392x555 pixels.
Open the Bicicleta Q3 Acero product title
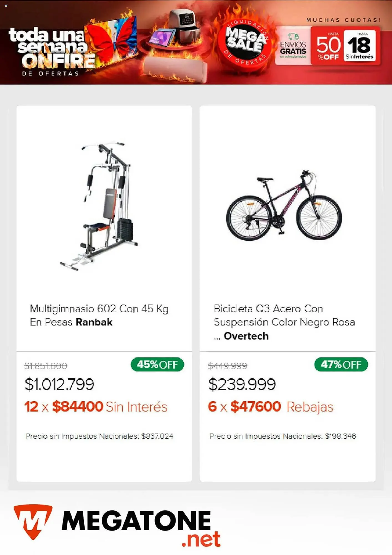pyautogui.click(x=284, y=322)
